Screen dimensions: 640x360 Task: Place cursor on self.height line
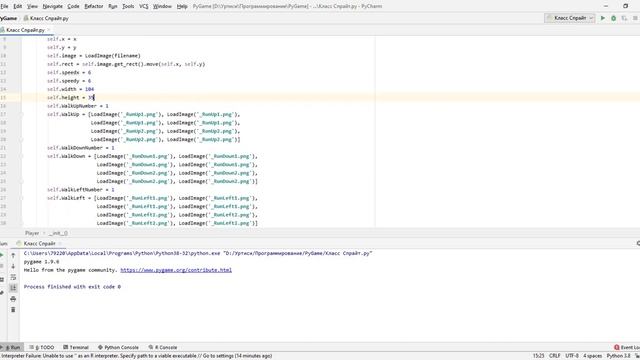tap(70, 98)
